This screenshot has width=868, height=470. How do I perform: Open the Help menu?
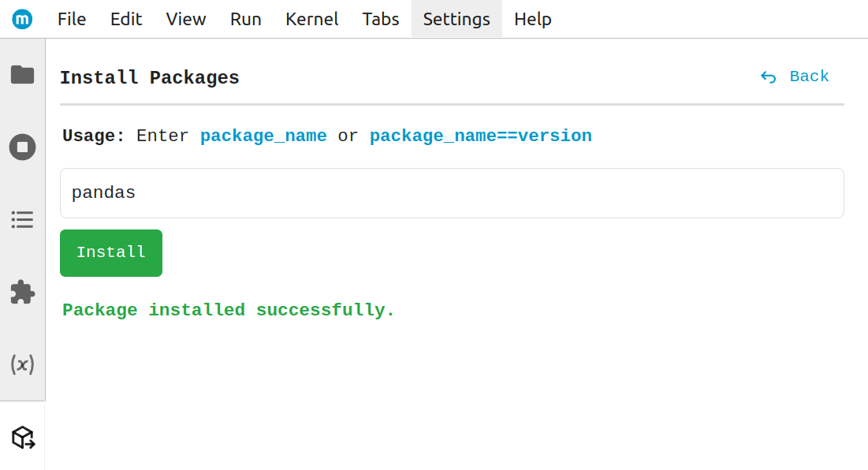point(532,19)
